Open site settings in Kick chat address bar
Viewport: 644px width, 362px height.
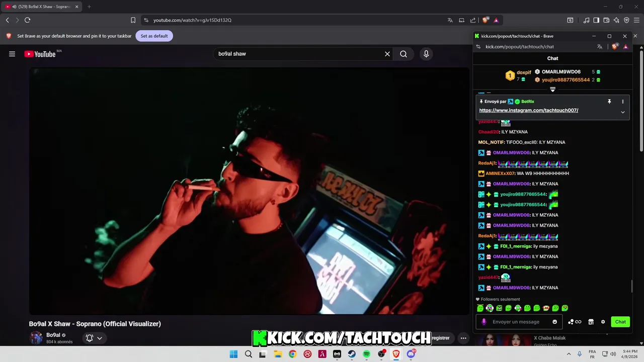pyautogui.click(x=478, y=47)
